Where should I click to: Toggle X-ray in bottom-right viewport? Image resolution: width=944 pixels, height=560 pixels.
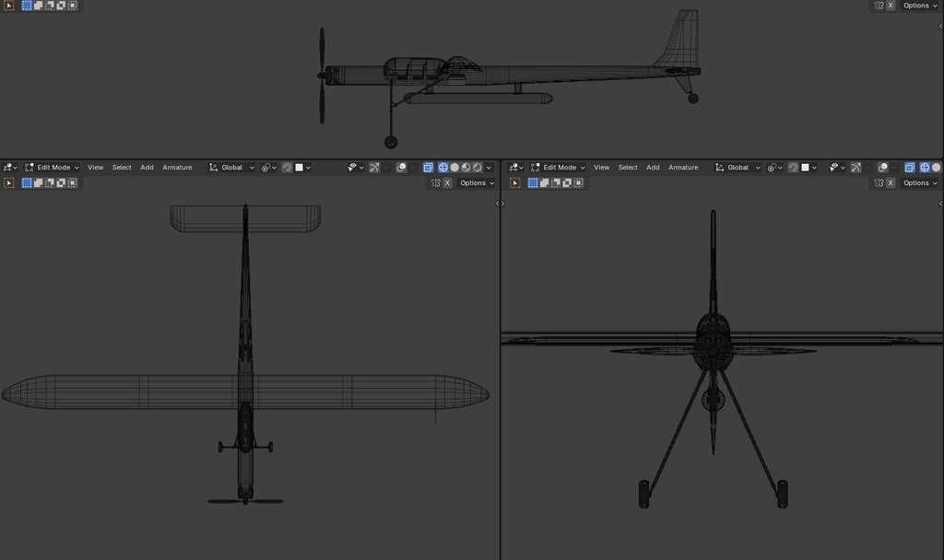(910, 168)
